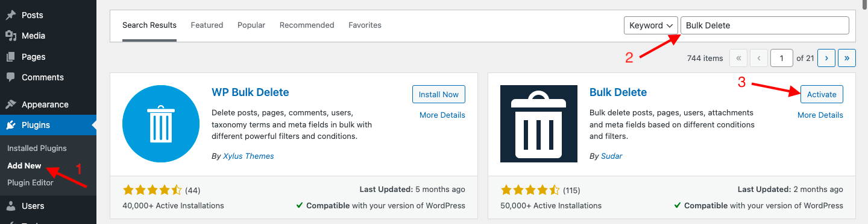This screenshot has height=224, width=868.
Task: Click the Pages icon
Action: [x=11, y=57]
